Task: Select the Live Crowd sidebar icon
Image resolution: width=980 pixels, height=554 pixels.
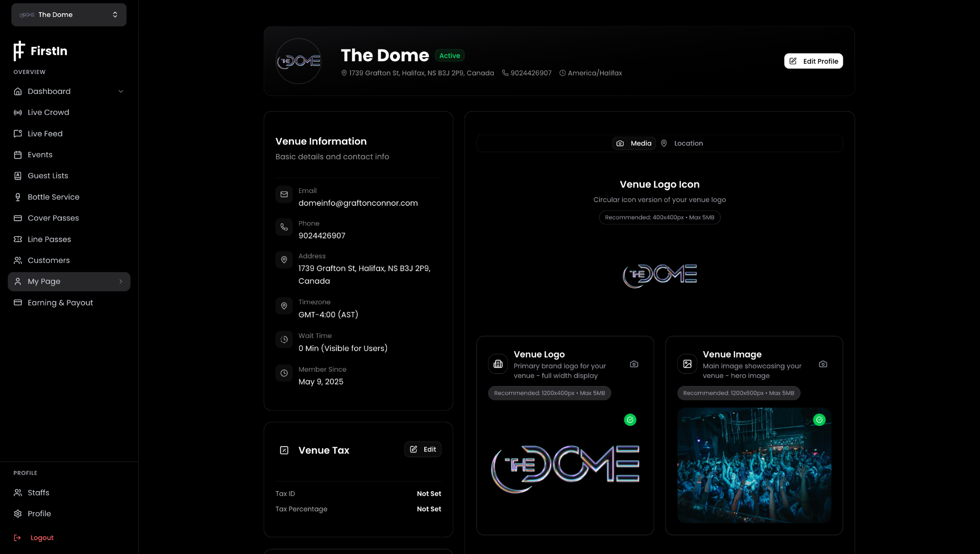Action: (17, 112)
